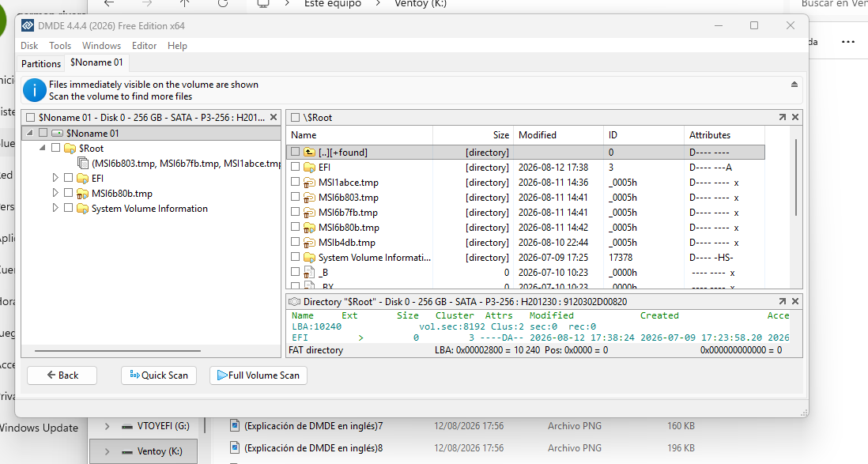Click the DMDE application logo icon
The image size is (868, 464).
pyautogui.click(x=28, y=25)
